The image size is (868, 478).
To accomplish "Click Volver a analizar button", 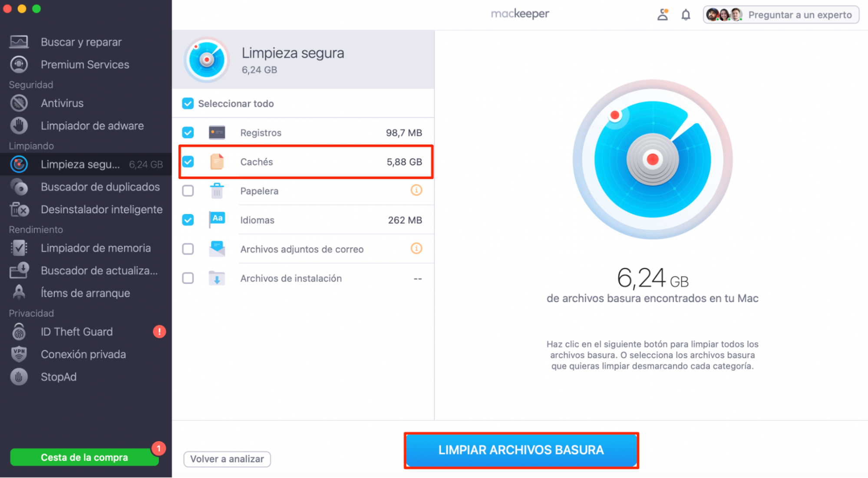I will coord(227,459).
